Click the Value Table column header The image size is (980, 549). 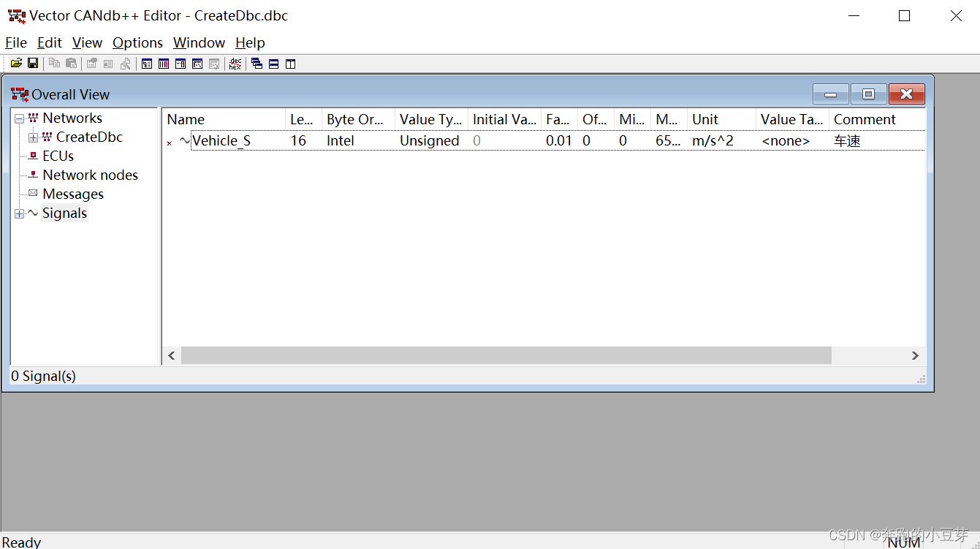pos(792,119)
